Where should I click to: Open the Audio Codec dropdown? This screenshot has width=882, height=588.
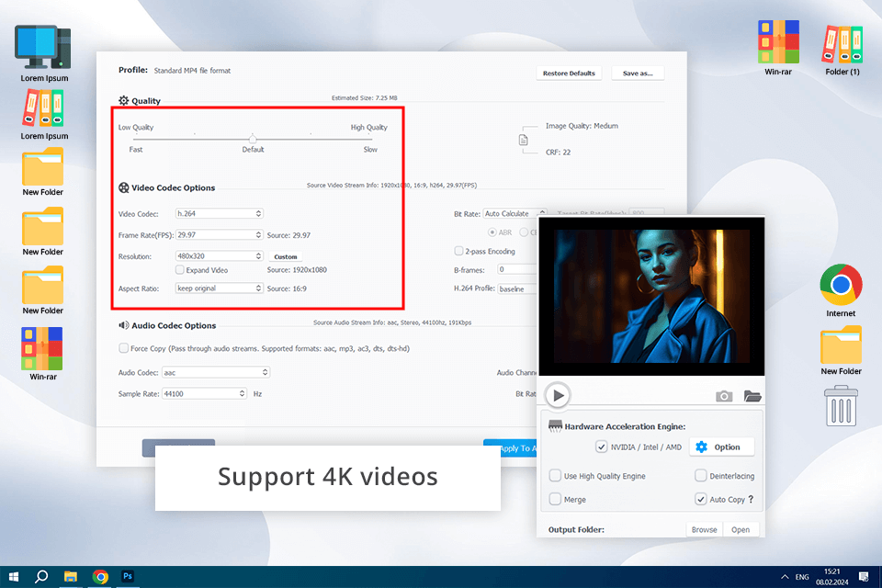pyautogui.click(x=216, y=372)
